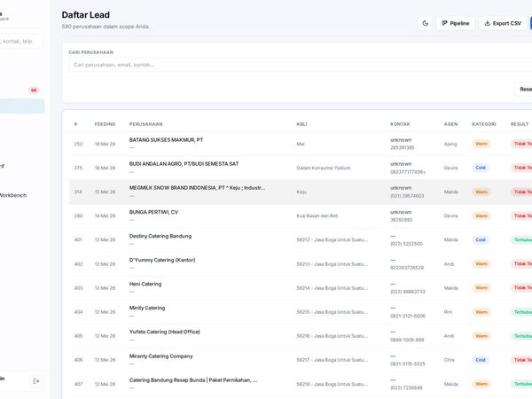Viewport: 532px width, 399px height.
Task: Click the Reset filter button
Action: click(524, 90)
